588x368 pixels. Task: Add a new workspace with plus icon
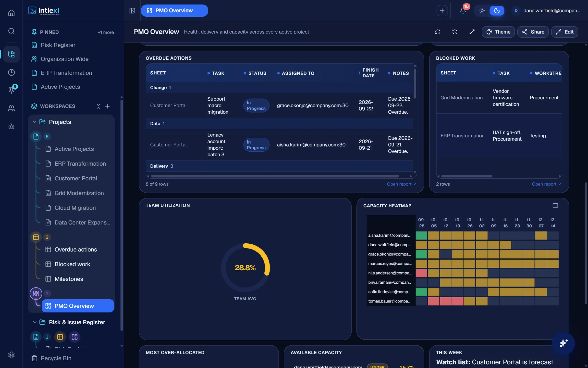(107, 106)
